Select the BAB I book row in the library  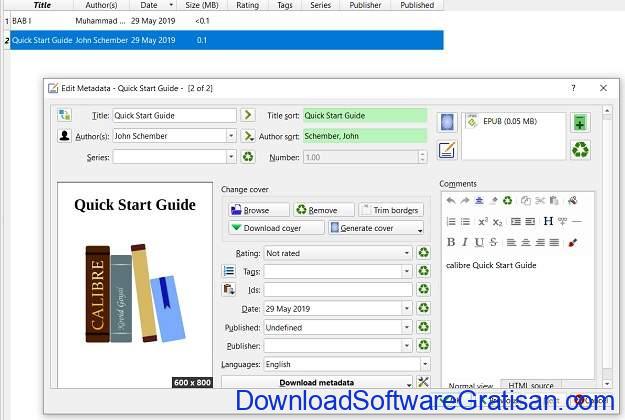(226, 21)
